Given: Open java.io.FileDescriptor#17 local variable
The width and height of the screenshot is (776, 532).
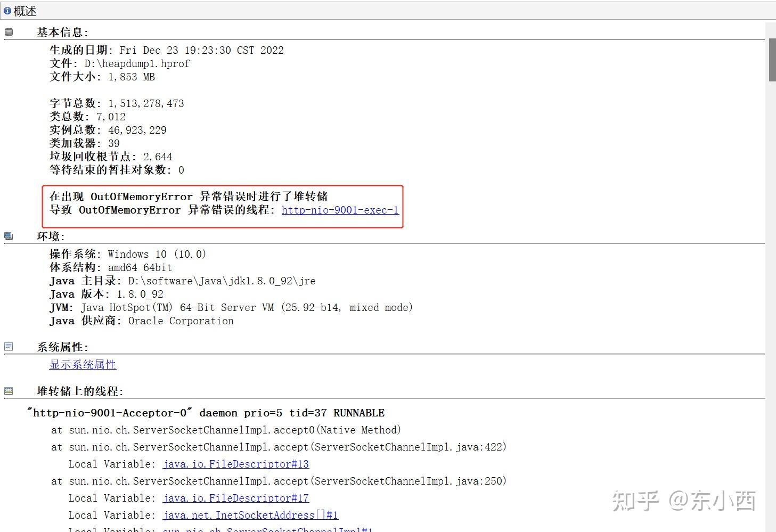Looking at the screenshot, I should coord(236,498).
